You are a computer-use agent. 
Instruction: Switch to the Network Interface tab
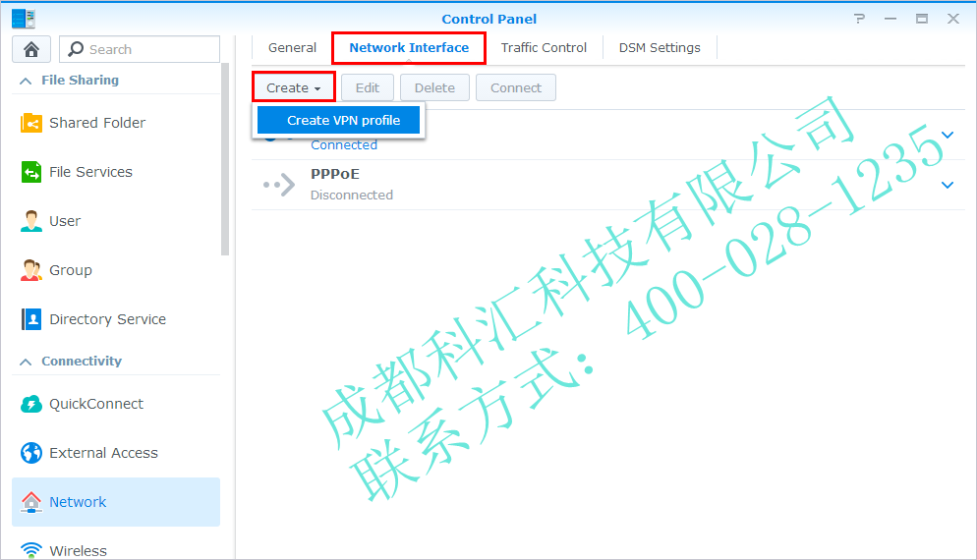[409, 48]
